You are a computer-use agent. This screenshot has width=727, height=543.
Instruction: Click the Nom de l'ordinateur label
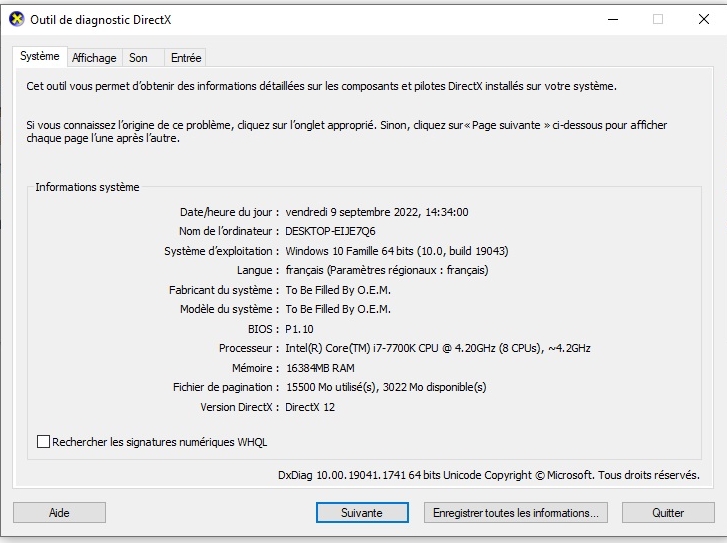tap(229, 231)
